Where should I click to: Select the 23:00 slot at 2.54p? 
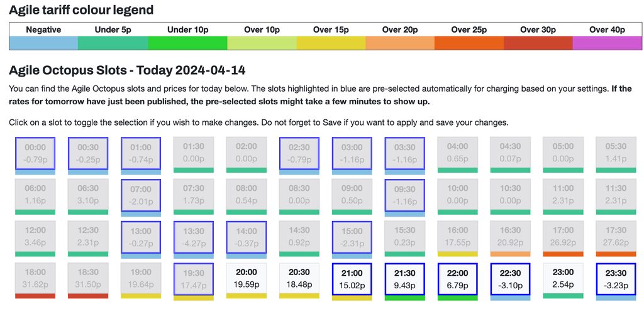563,278
